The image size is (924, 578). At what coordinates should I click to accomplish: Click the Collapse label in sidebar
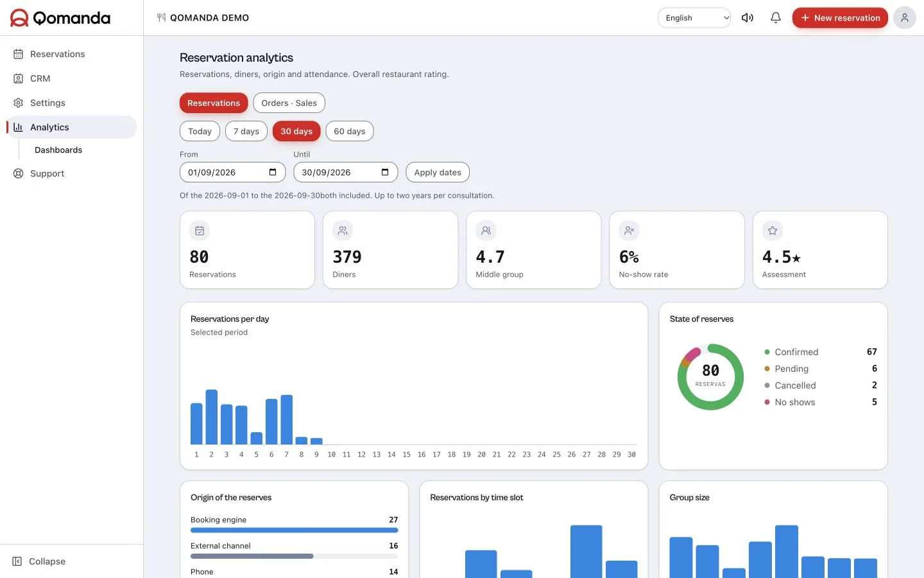(x=47, y=561)
